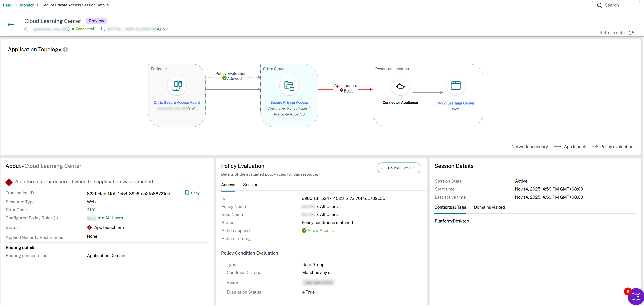Click the Search input field
The image size is (644, 306).
click(616, 5)
